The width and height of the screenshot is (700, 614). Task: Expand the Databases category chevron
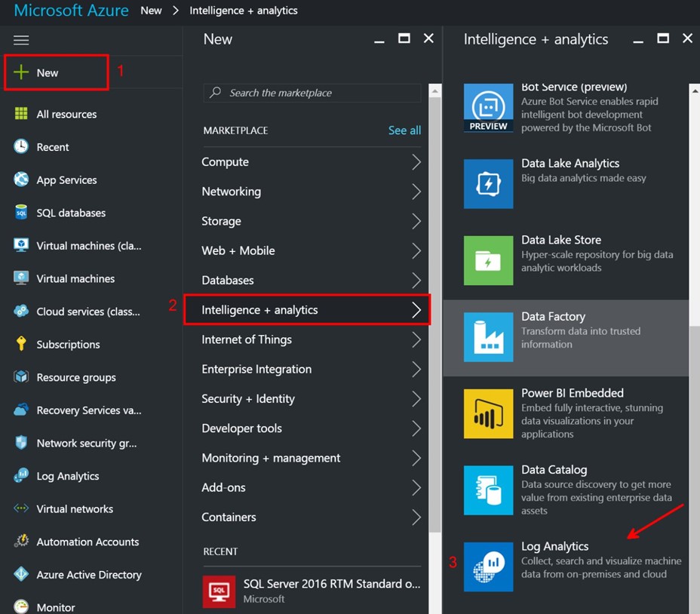coord(416,281)
